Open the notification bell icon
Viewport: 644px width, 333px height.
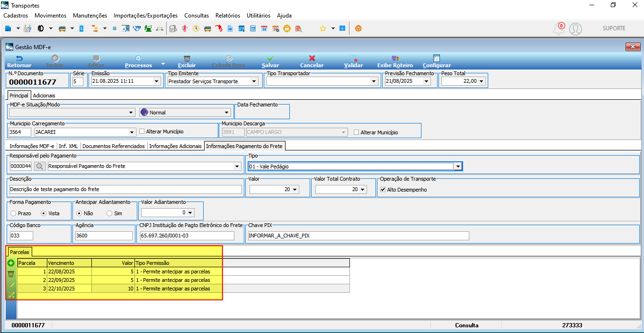click(559, 29)
